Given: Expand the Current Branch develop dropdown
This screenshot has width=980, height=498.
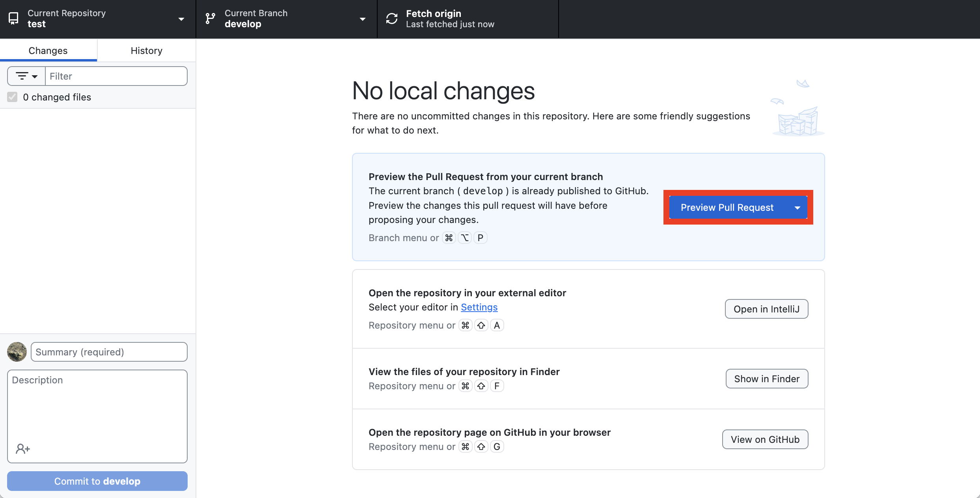Looking at the screenshot, I should (x=363, y=19).
